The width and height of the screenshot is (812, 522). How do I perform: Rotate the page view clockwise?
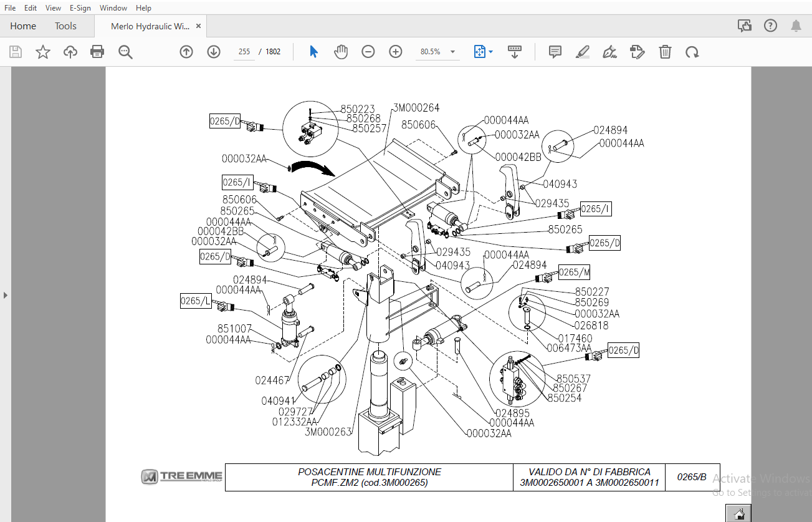click(692, 52)
